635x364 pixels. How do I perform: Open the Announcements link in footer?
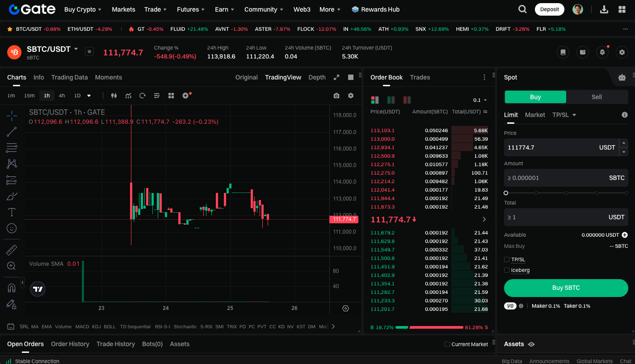[x=549, y=361]
